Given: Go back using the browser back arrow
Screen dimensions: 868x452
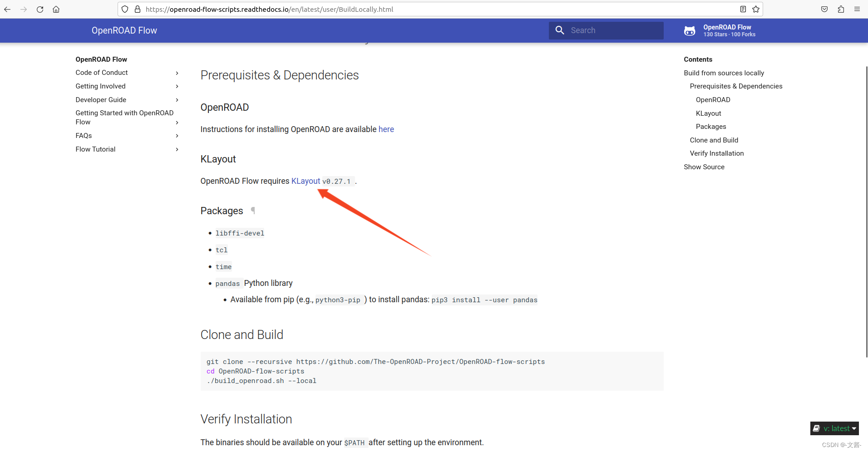Looking at the screenshot, I should pyautogui.click(x=7, y=9).
